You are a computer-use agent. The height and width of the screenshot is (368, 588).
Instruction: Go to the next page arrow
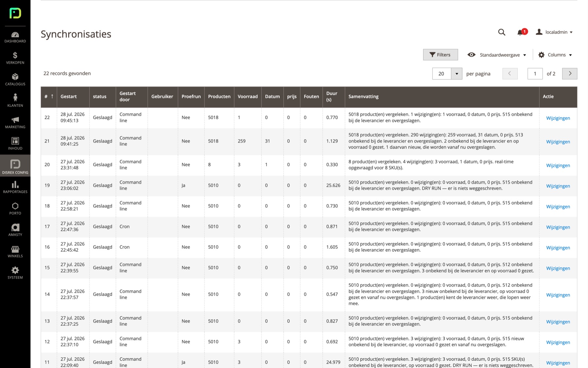(570, 74)
